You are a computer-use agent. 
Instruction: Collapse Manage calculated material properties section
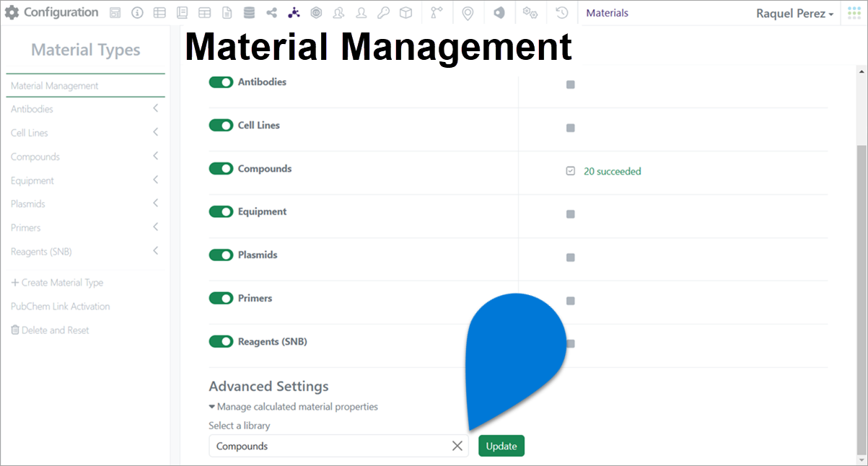click(x=293, y=407)
